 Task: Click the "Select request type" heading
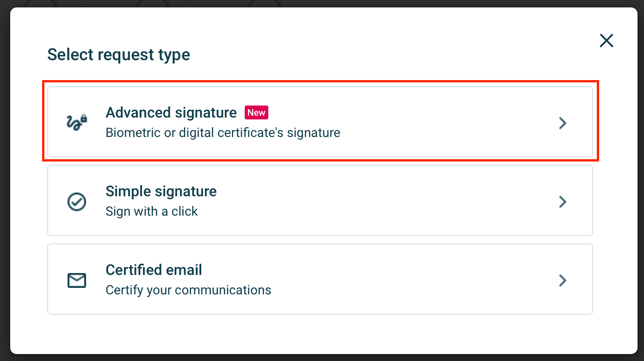118,55
